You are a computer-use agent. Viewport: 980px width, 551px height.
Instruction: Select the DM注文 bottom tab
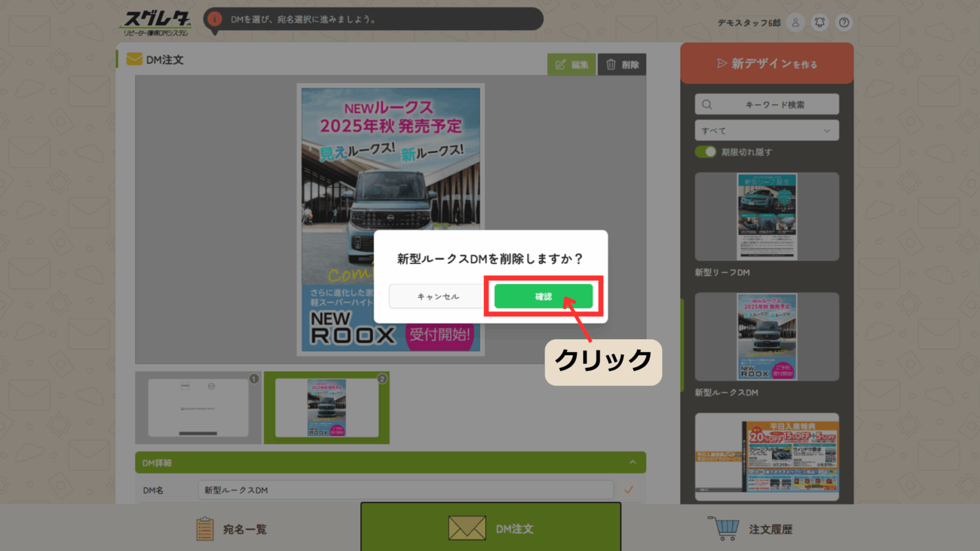(x=491, y=528)
